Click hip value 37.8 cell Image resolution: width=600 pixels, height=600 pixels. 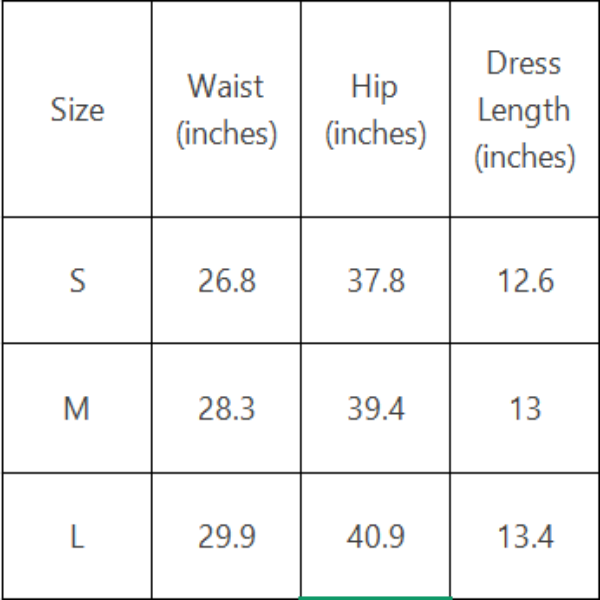(376, 281)
